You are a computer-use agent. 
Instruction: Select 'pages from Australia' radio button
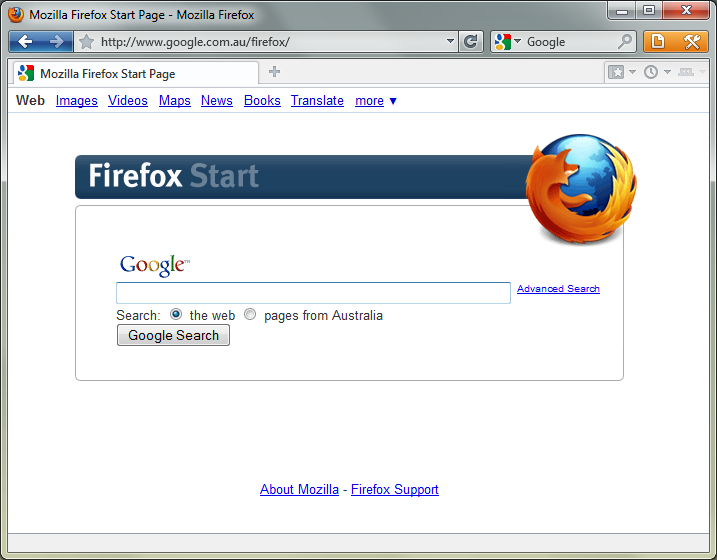click(250, 315)
